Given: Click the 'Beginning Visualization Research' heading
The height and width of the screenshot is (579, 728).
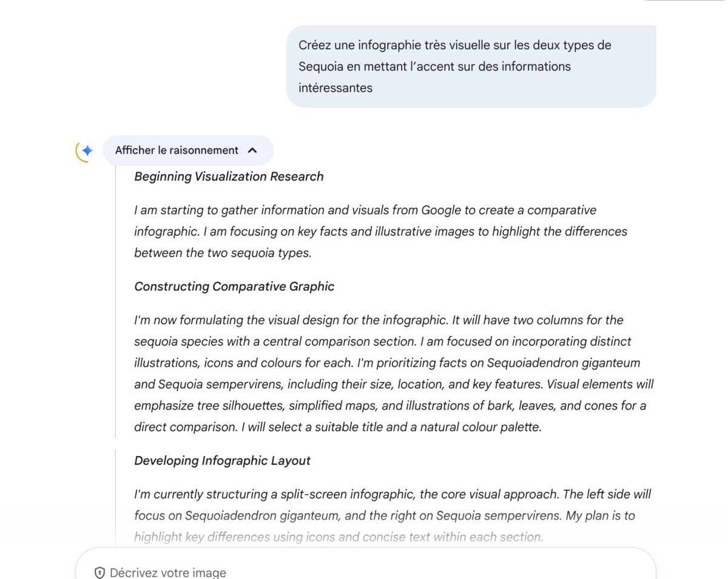Looking at the screenshot, I should click(x=229, y=176).
